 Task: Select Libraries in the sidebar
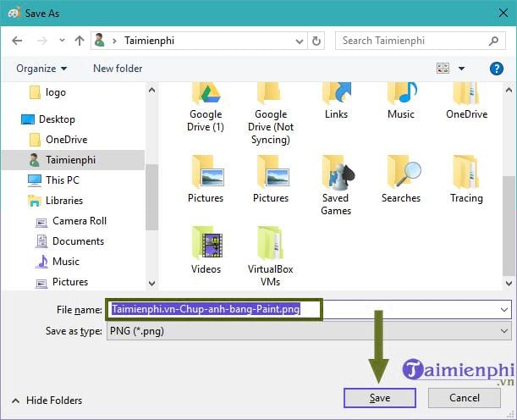55,201
